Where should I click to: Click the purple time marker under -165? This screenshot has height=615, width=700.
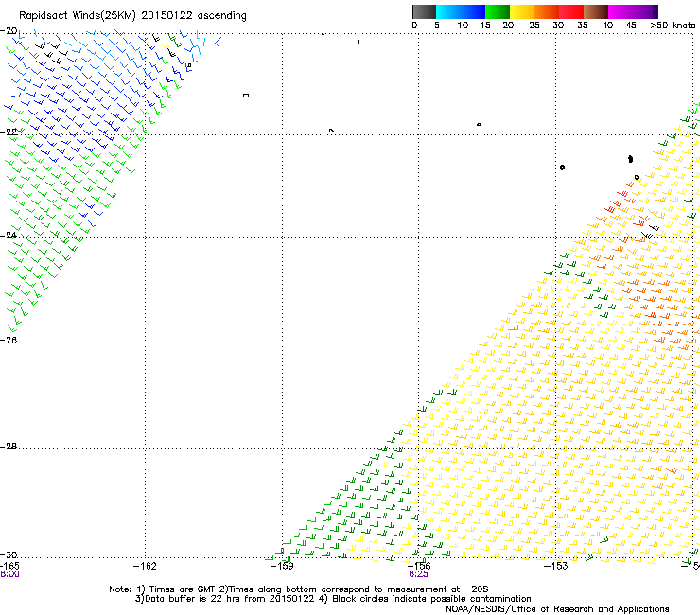tap(9, 574)
